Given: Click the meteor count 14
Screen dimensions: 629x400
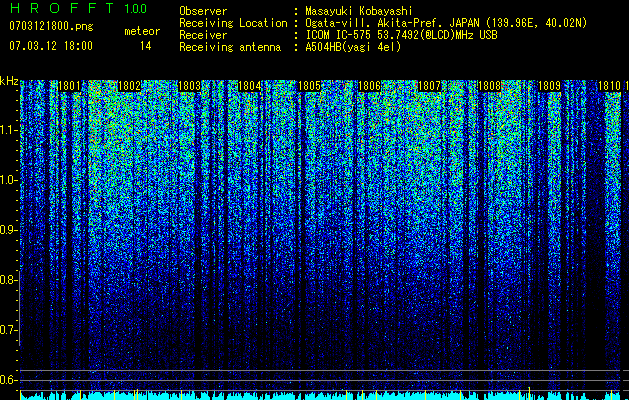Looking at the screenshot, I should (146, 46).
